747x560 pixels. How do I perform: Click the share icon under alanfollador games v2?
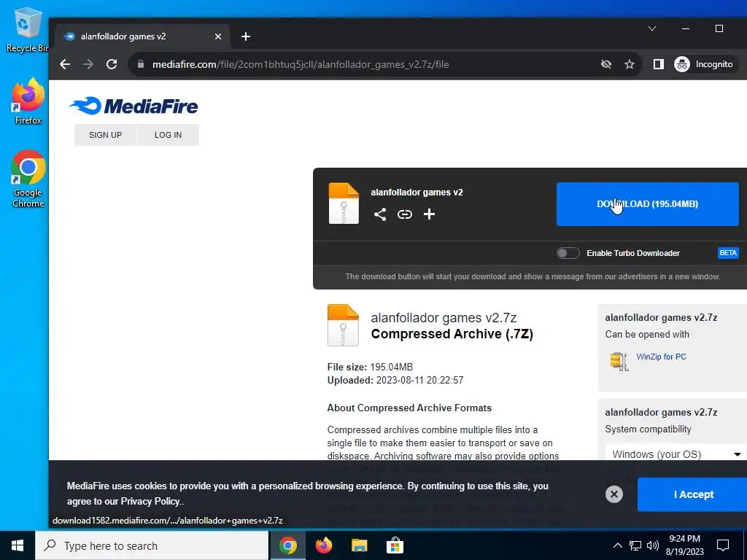tap(379, 214)
